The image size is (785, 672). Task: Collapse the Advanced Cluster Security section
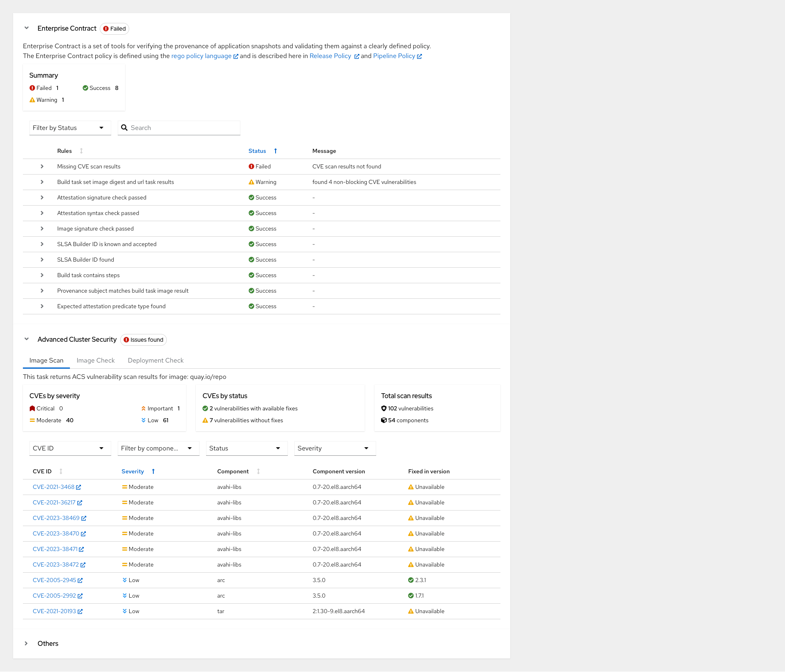click(27, 339)
